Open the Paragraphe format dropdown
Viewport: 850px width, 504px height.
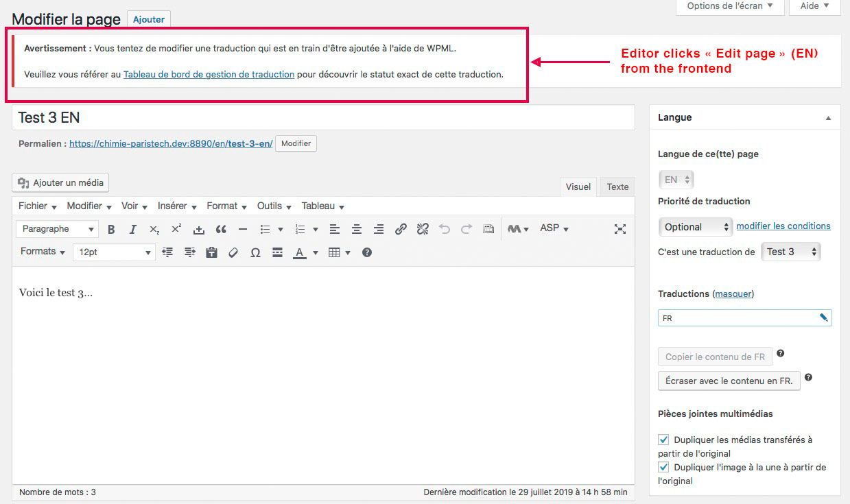pos(58,229)
